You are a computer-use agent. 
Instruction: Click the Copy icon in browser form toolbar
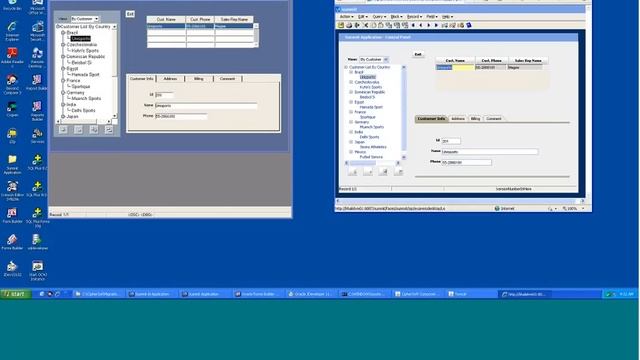click(373, 25)
